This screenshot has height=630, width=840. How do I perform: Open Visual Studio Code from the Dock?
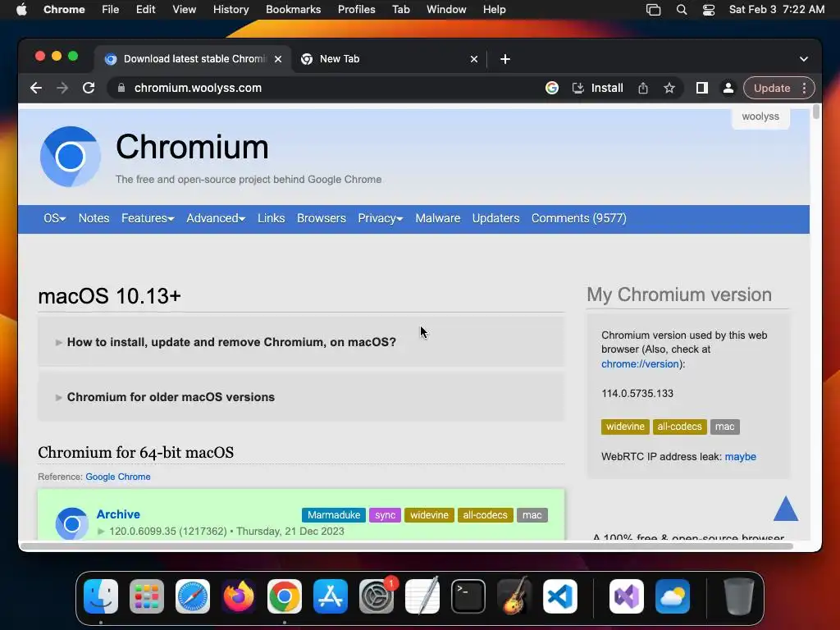tap(559, 596)
